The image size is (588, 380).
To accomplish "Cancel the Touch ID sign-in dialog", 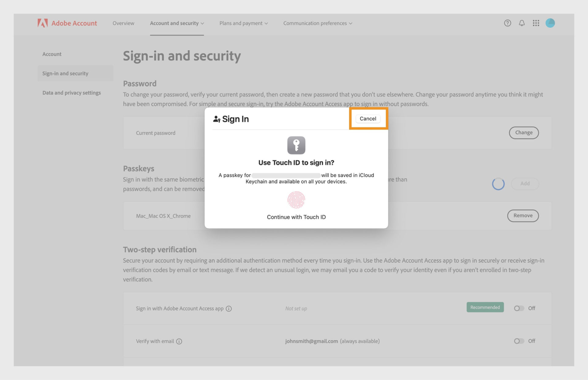I will tap(368, 119).
